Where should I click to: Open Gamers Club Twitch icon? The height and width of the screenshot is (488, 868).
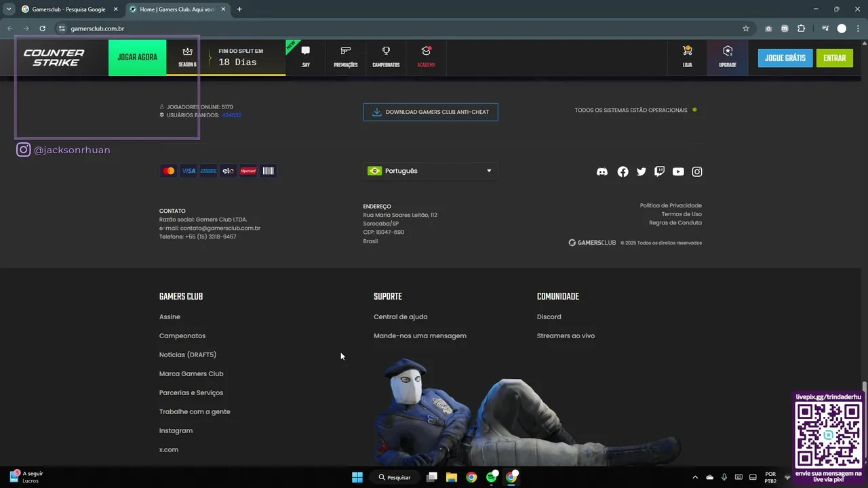coord(659,171)
